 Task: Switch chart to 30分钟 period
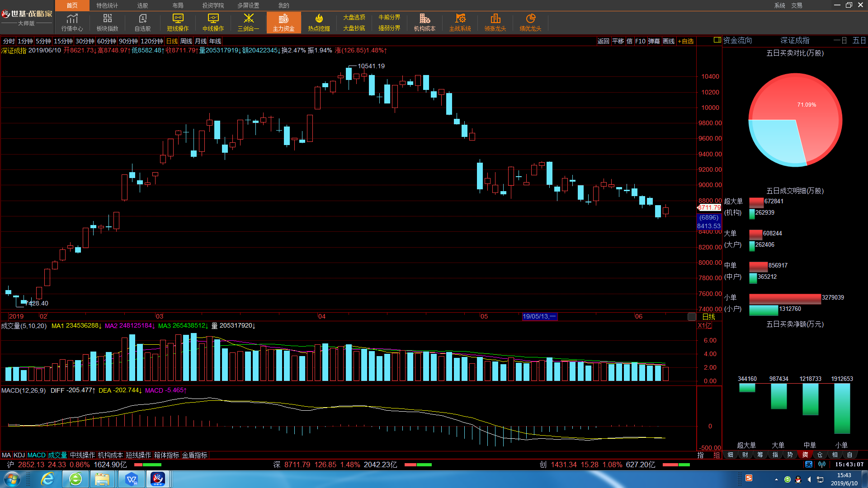[85, 41]
